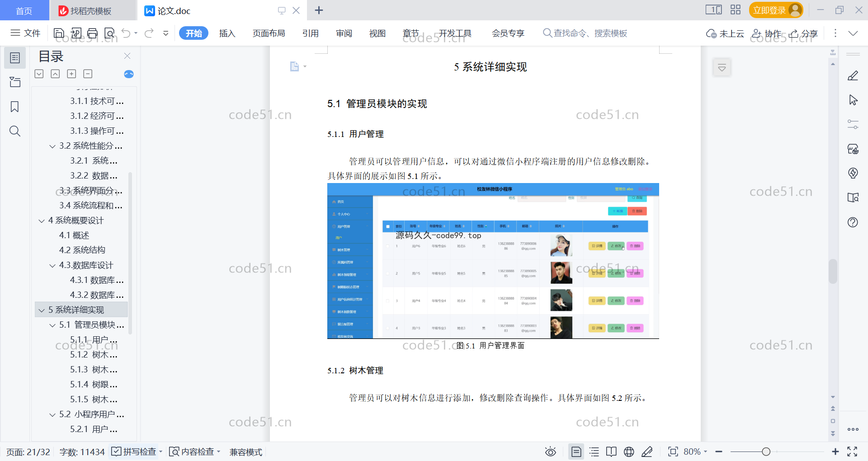Open the app grid icon
This screenshot has height=461, width=868.
coord(736,10)
